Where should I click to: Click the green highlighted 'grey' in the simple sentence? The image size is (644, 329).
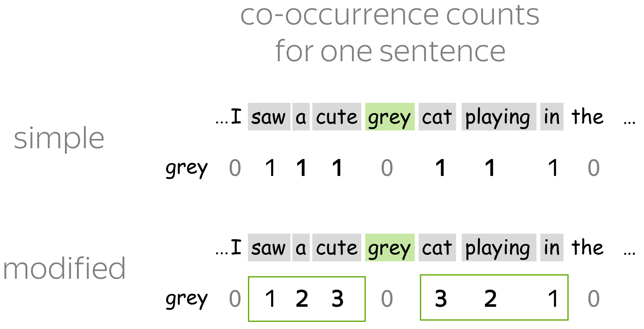[x=390, y=117]
